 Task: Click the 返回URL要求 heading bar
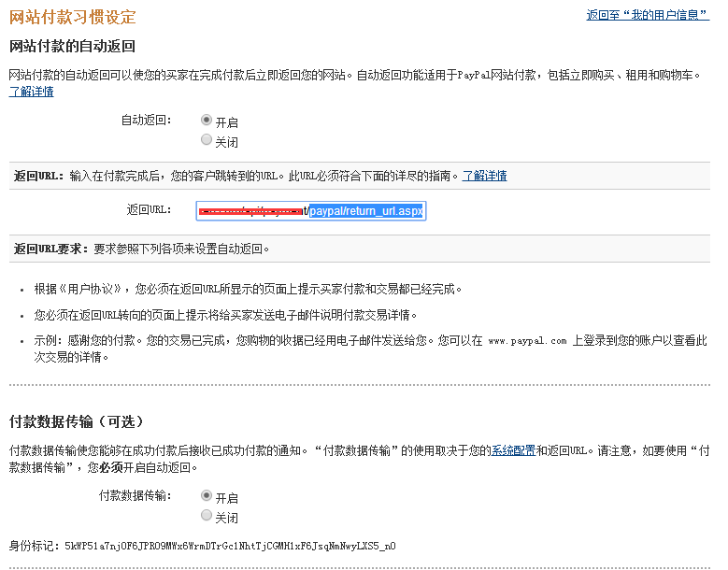(140, 249)
